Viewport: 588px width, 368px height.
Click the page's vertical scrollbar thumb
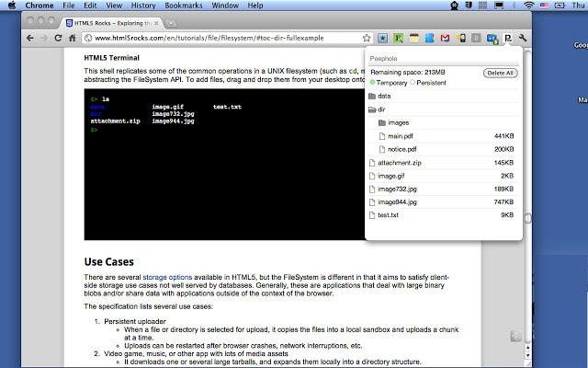[527, 218]
